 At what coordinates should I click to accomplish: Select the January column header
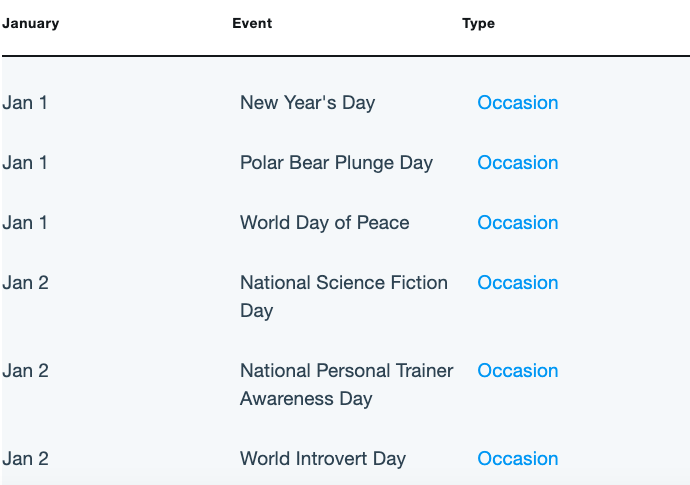30,23
